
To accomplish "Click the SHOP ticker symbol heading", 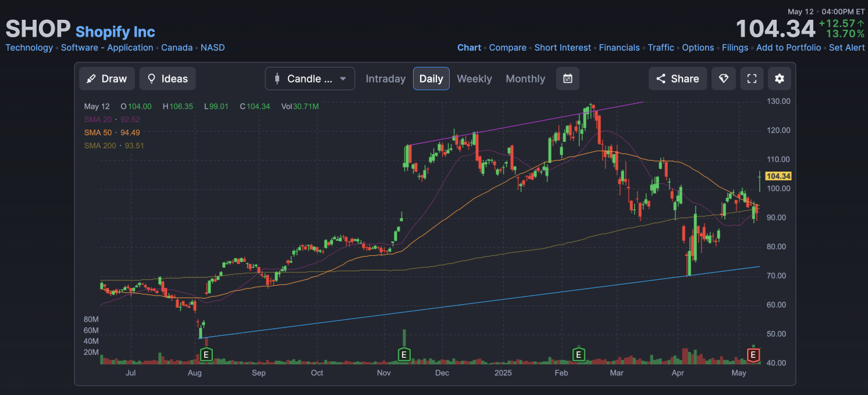I will pos(38,29).
